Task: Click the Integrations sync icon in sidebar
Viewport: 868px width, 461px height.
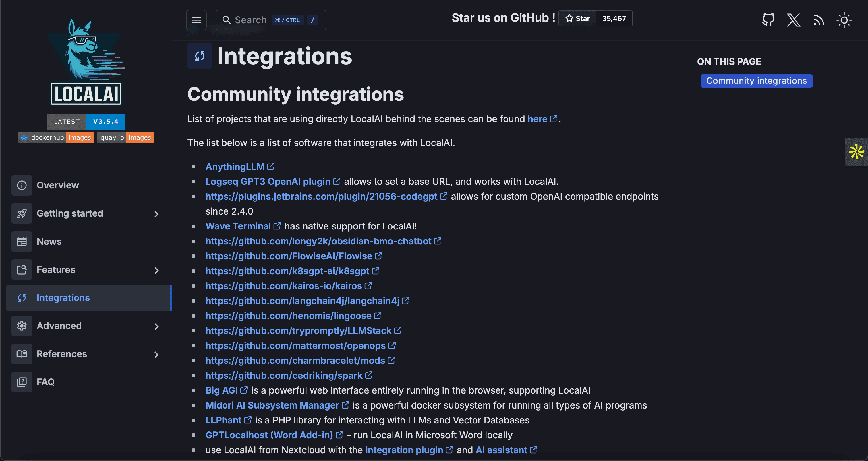Action: click(x=22, y=298)
